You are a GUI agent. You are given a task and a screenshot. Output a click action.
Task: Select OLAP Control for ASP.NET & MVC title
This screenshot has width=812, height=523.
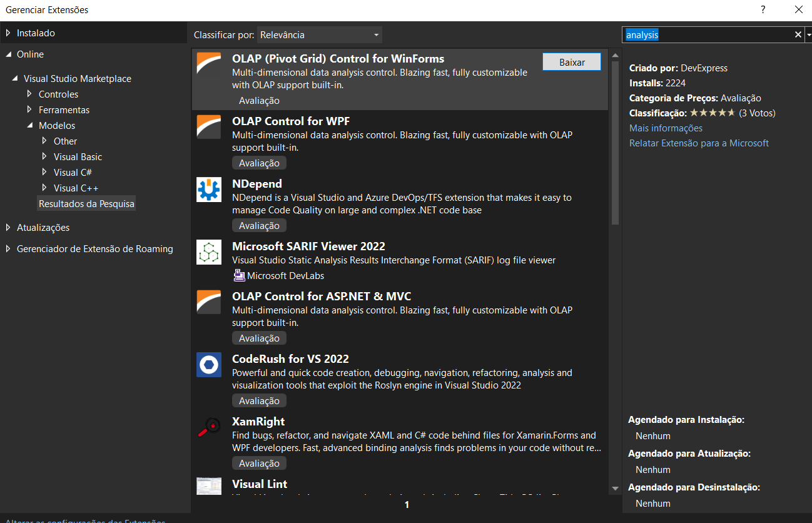pyautogui.click(x=322, y=297)
